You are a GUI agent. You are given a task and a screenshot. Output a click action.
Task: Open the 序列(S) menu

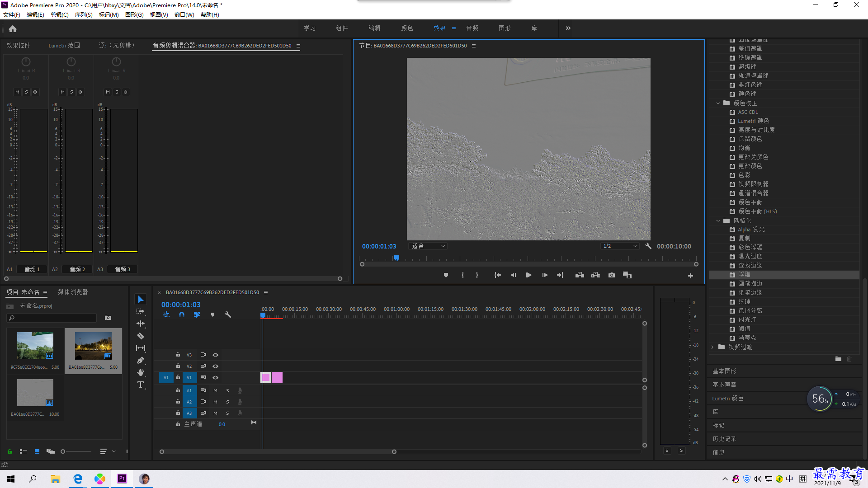84,15
